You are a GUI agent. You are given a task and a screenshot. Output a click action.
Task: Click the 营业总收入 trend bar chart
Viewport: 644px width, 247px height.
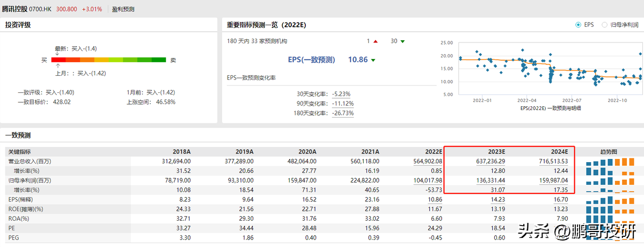click(611, 162)
